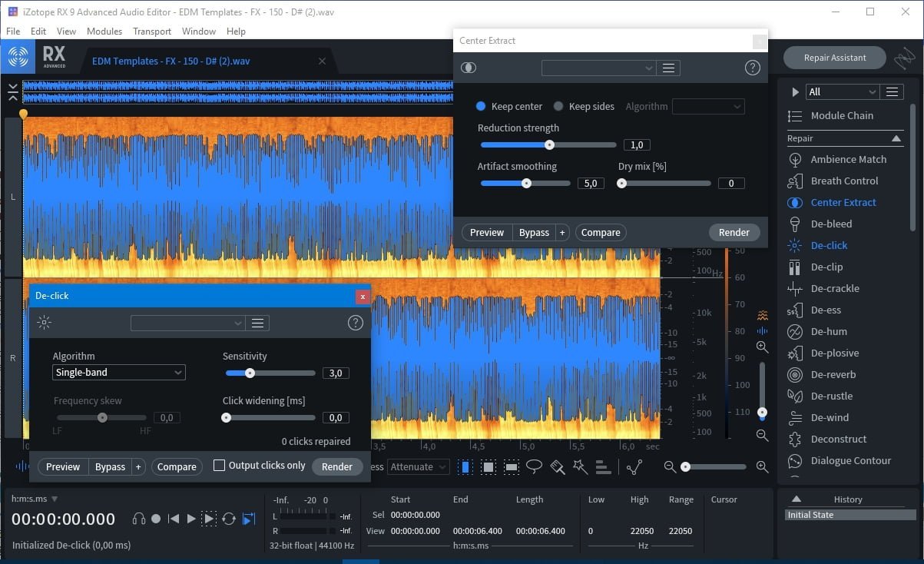Image resolution: width=924 pixels, height=564 pixels.
Task: Open the De-reverb module
Action: click(x=833, y=374)
